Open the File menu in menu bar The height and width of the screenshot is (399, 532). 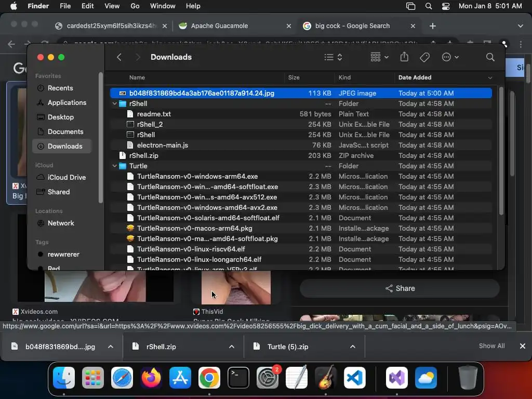(65, 6)
